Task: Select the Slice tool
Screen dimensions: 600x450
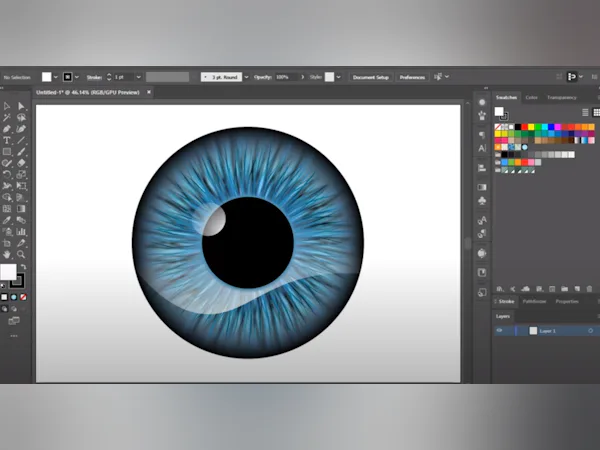Action: pyautogui.click(x=21, y=243)
